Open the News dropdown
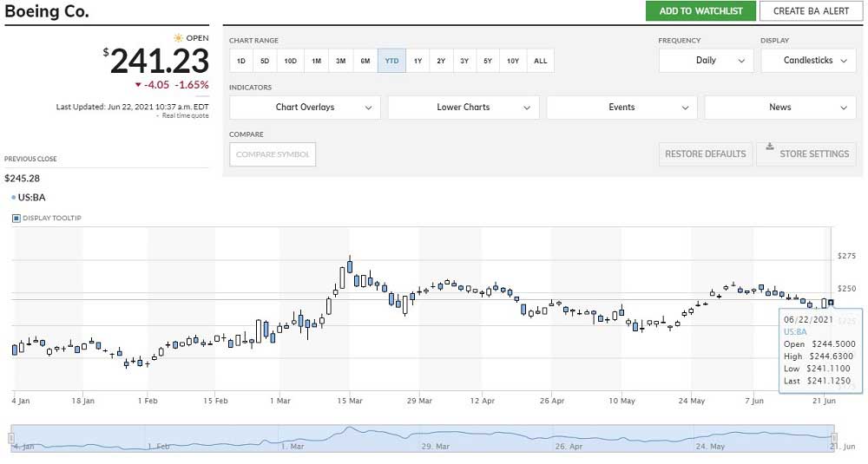 [780, 108]
